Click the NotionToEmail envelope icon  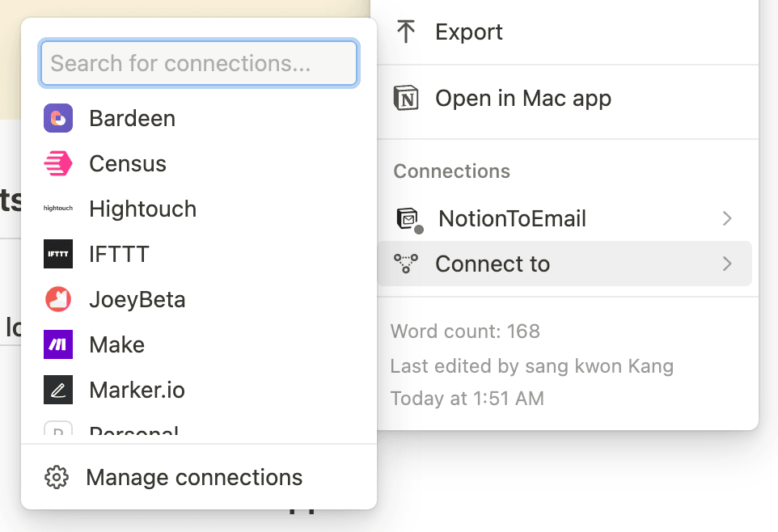click(408, 219)
